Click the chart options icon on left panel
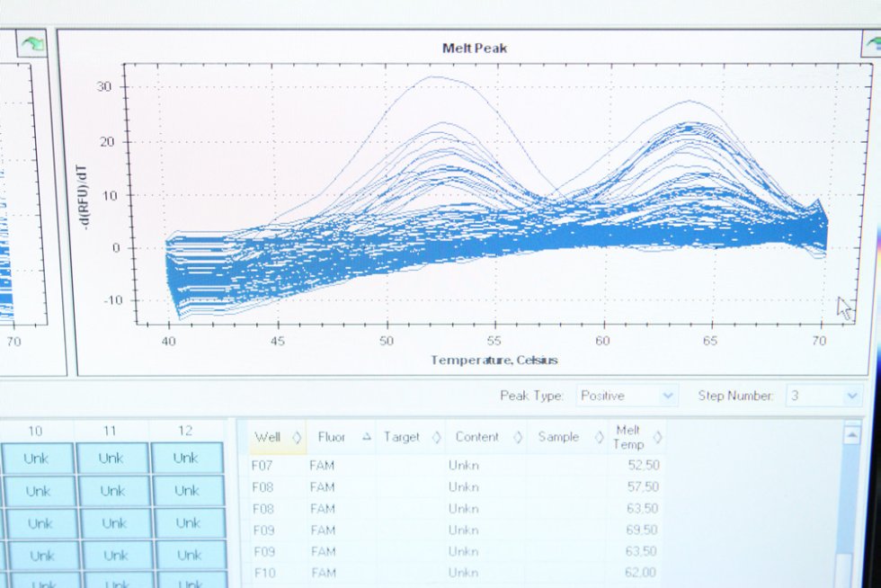The image size is (881, 588). [x=34, y=45]
